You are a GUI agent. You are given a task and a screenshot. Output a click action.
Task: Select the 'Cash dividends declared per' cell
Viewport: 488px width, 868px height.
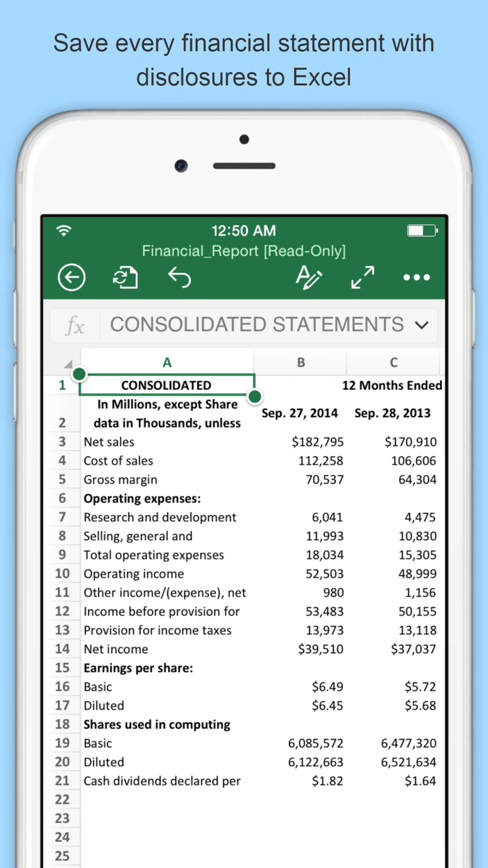pos(162,781)
